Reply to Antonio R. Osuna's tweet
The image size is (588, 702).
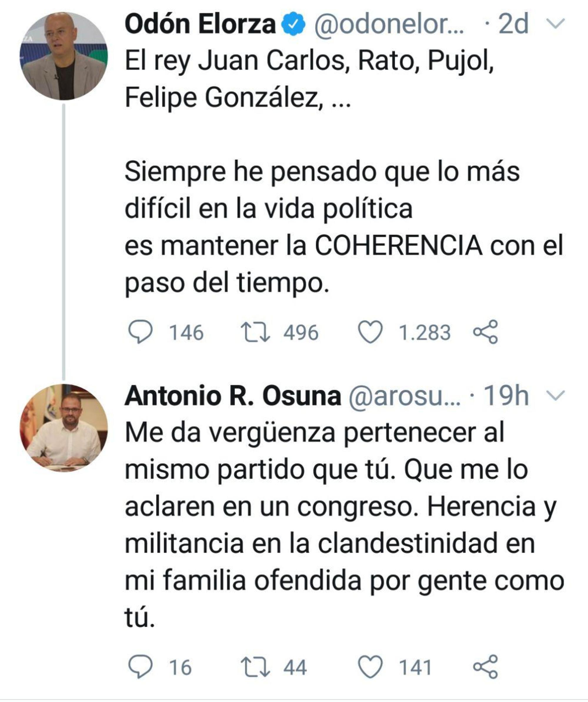click(x=141, y=667)
